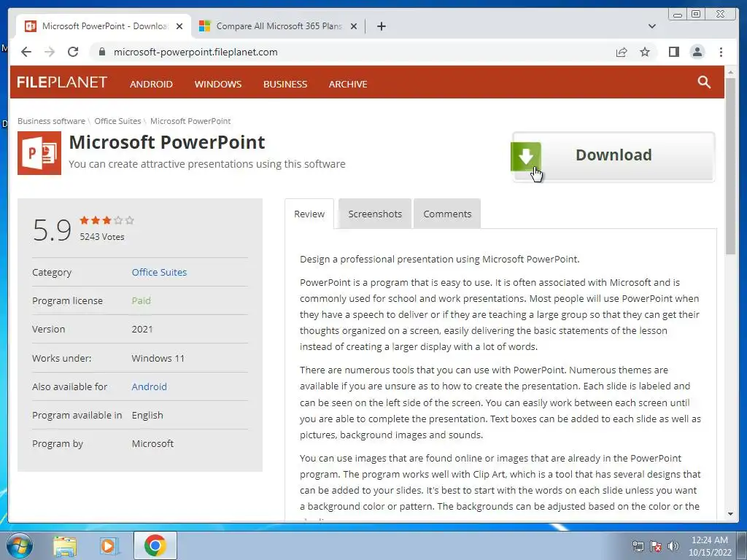
Task: Click the Microsoft PowerPoint breadcrumb
Action: pos(190,121)
